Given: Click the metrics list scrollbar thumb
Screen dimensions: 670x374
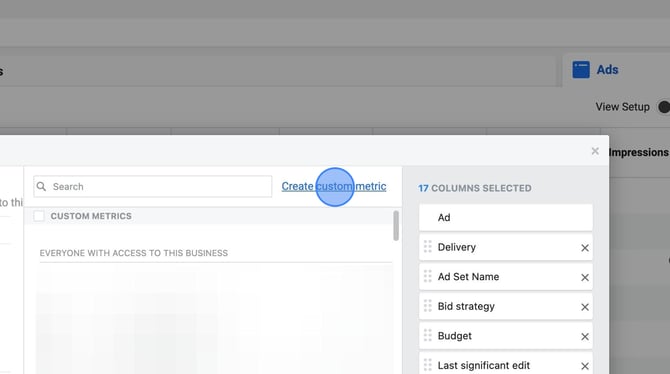Looking at the screenshot, I should click(x=396, y=225).
